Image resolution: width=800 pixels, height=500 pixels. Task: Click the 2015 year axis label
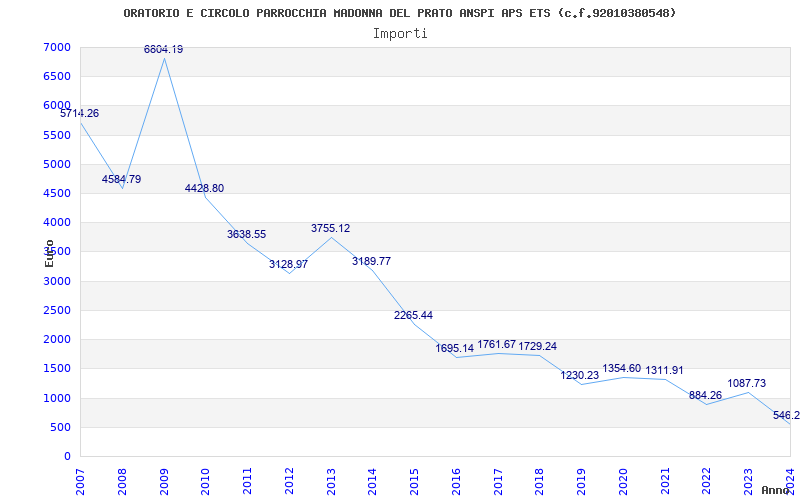[414, 482]
